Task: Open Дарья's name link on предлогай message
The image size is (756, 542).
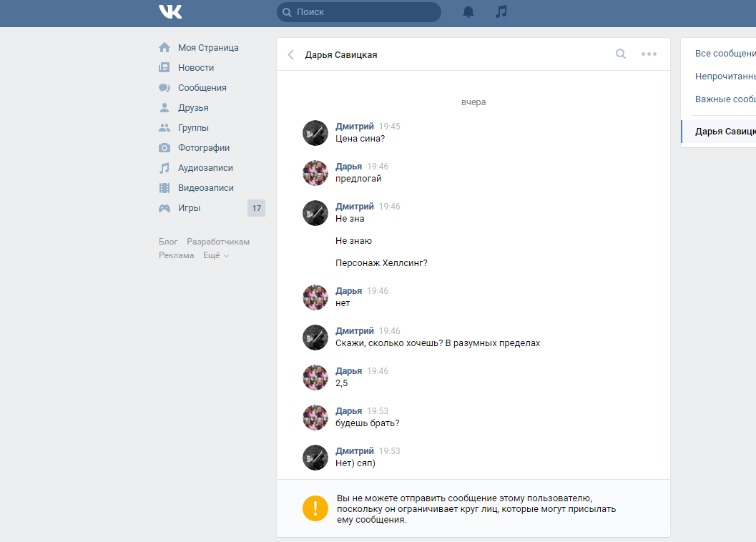Action: click(348, 167)
